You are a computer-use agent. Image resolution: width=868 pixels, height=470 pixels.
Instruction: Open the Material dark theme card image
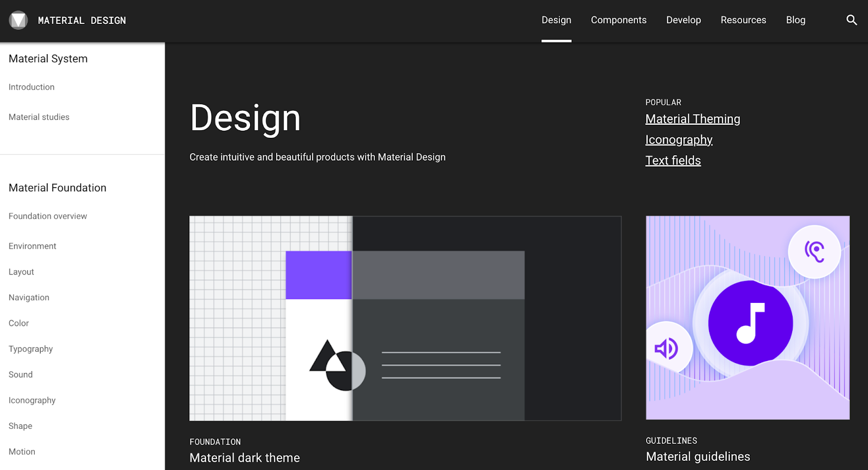tap(405, 319)
